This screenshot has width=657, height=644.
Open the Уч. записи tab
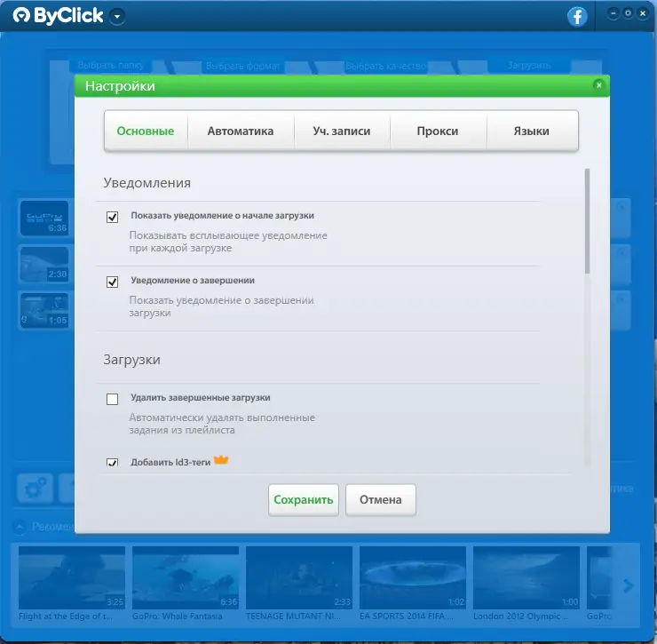(x=342, y=131)
